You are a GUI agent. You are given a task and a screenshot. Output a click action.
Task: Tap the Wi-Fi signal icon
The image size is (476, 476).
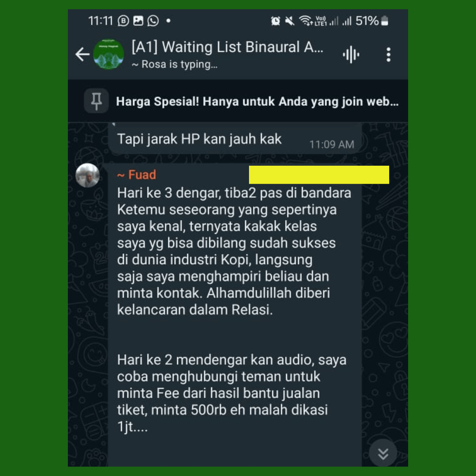coord(305,21)
